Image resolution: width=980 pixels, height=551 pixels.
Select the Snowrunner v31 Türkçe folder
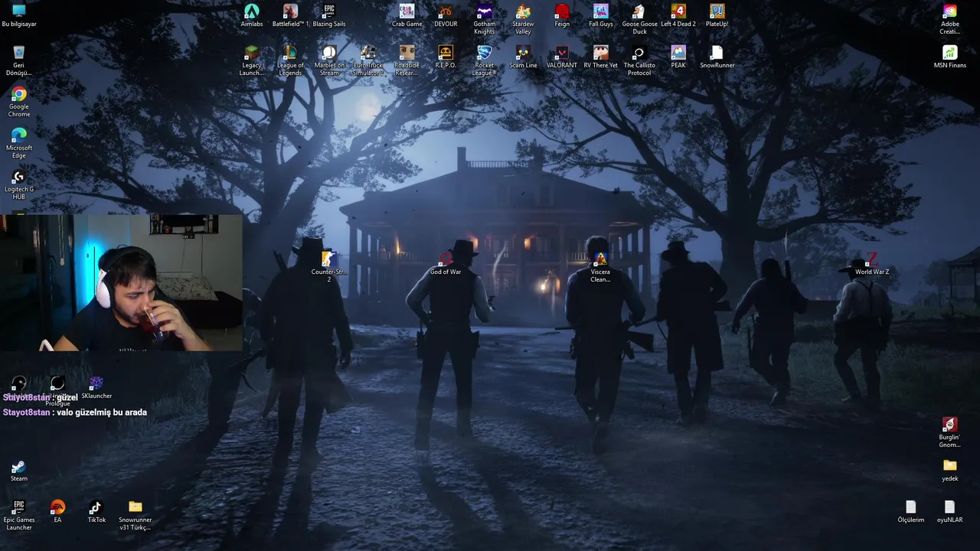136,515
